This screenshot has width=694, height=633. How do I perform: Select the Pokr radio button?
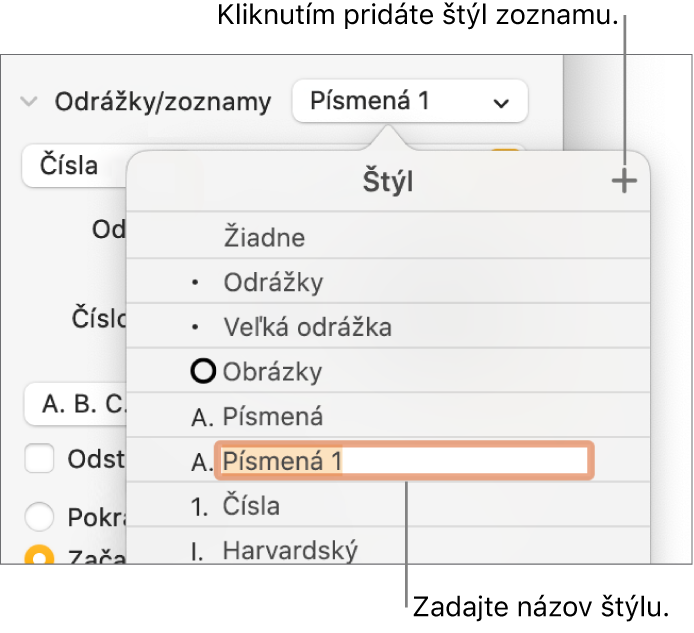click(39, 516)
